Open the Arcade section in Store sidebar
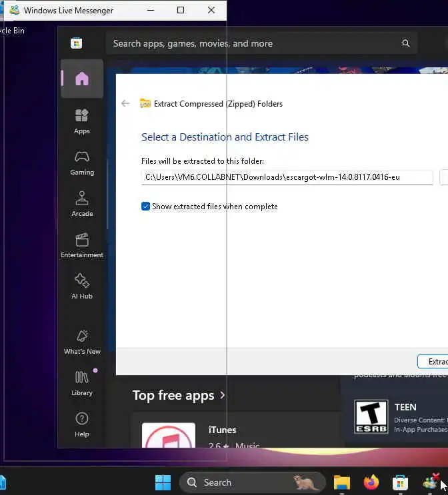The height and width of the screenshot is (495, 448). pos(82,205)
